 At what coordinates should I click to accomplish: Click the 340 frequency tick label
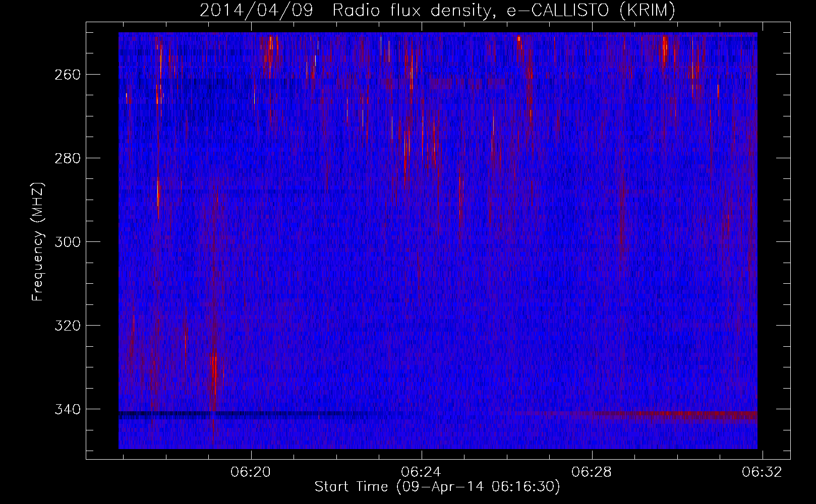67,409
